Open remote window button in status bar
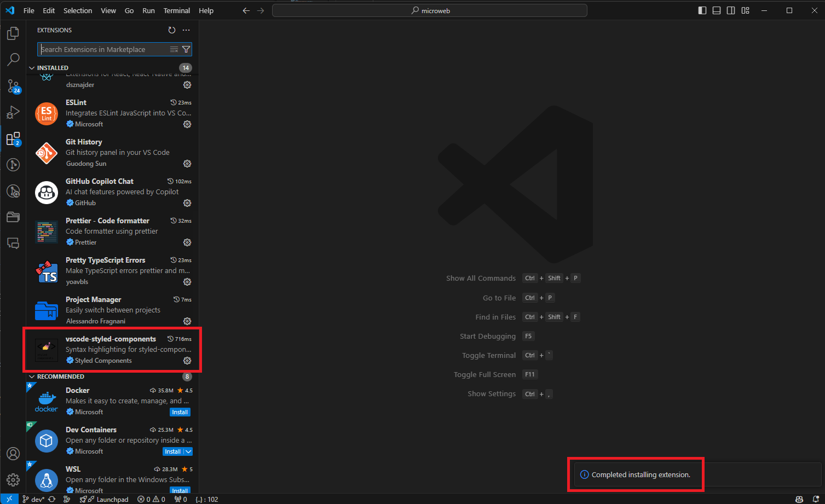 pyautogui.click(x=9, y=499)
